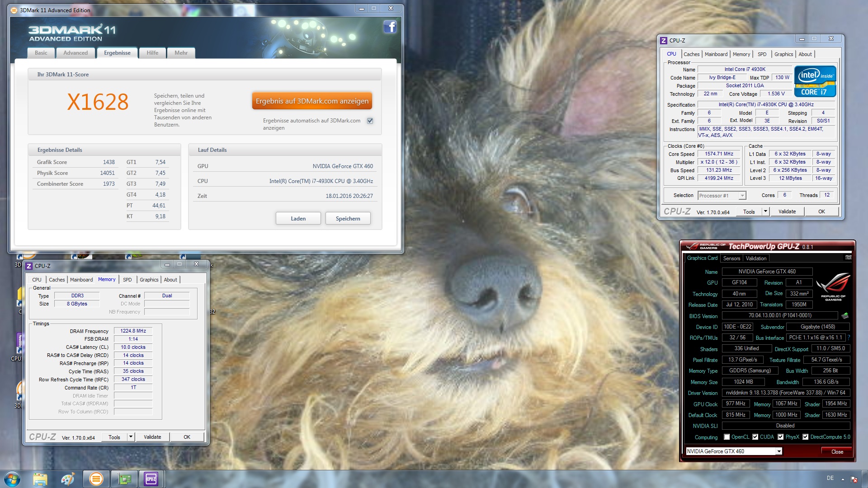Toggle the CUDA checkbox in GPU-Z
868x488 pixels.
click(755, 437)
